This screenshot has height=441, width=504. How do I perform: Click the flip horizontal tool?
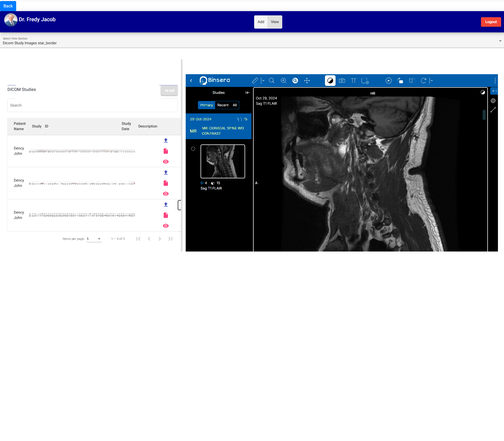click(412, 81)
